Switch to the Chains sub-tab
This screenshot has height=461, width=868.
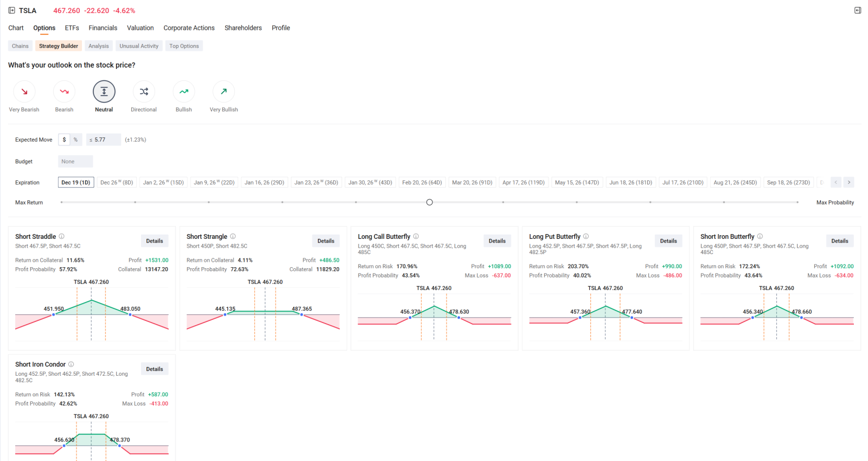tap(20, 46)
